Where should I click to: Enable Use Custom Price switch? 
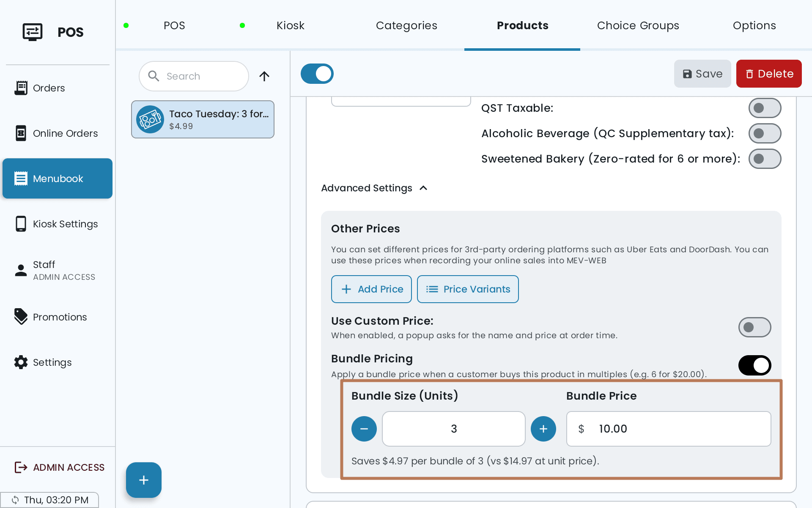point(754,327)
